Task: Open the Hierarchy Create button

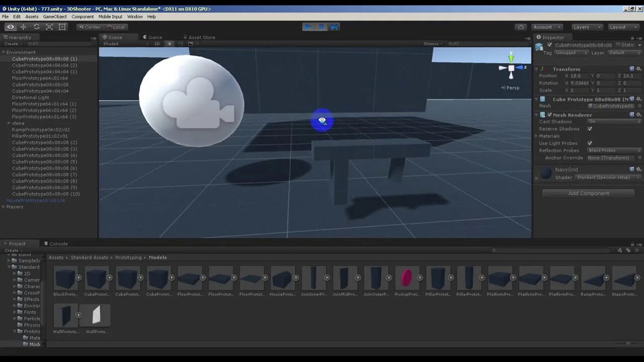Action: point(12,44)
